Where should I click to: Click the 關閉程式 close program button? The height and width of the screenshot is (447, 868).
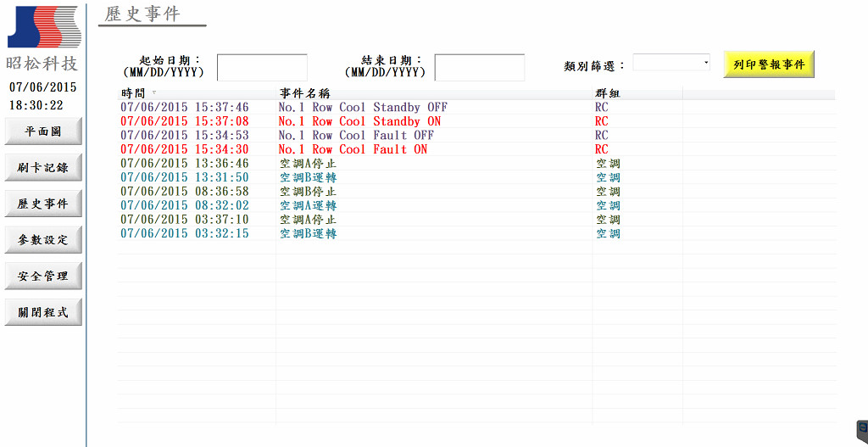(44, 312)
